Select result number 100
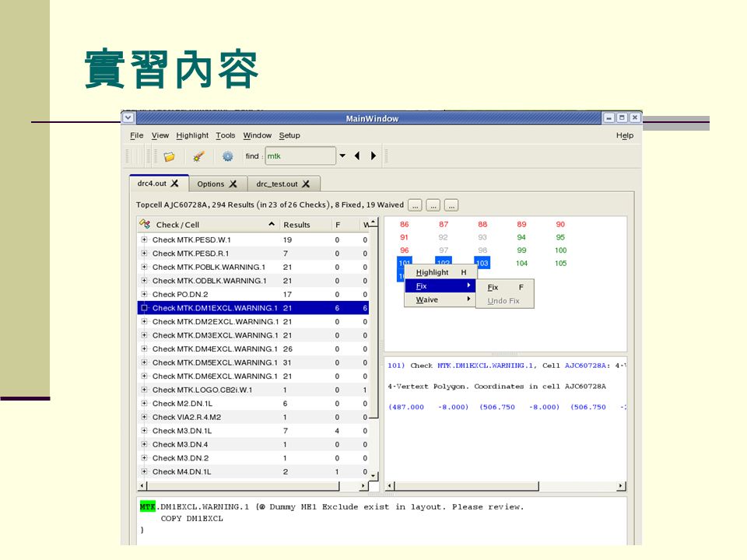 pyautogui.click(x=560, y=250)
